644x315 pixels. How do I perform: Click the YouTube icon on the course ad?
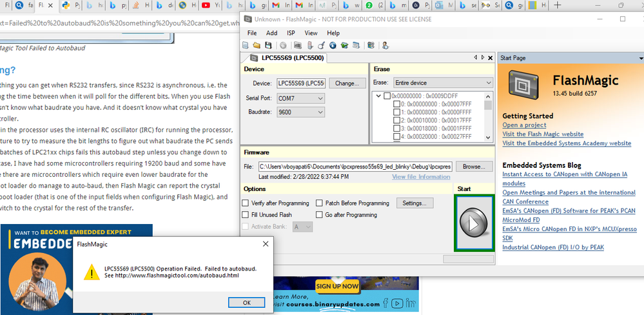[x=396, y=304]
